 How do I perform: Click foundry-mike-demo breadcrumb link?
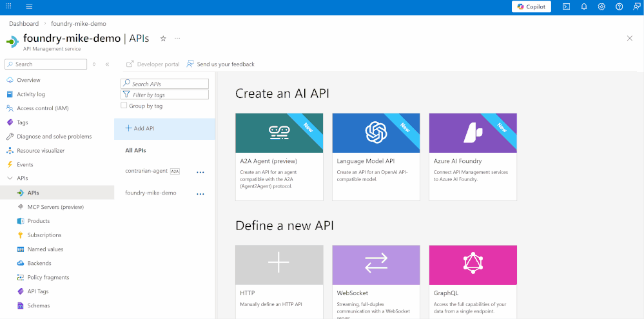(x=79, y=24)
